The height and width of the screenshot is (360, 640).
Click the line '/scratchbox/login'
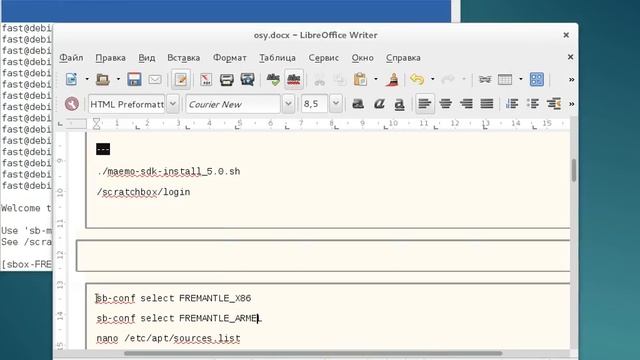tap(143, 192)
